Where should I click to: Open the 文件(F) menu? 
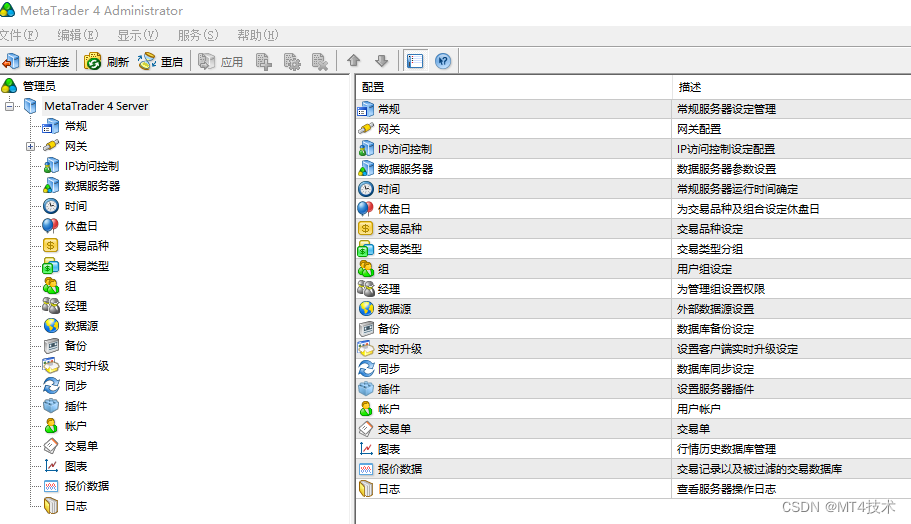(x=19, y=35)
